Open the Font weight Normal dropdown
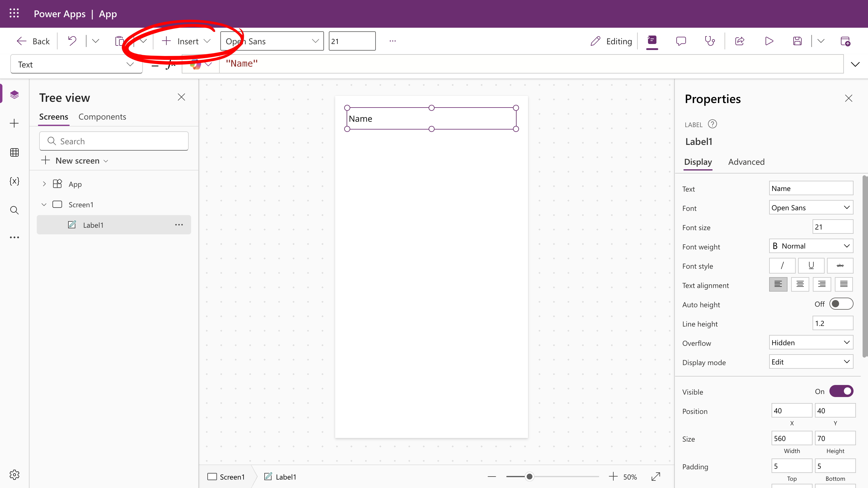The width and height of the screenshot is (868, 488). [x=811, y=246]
